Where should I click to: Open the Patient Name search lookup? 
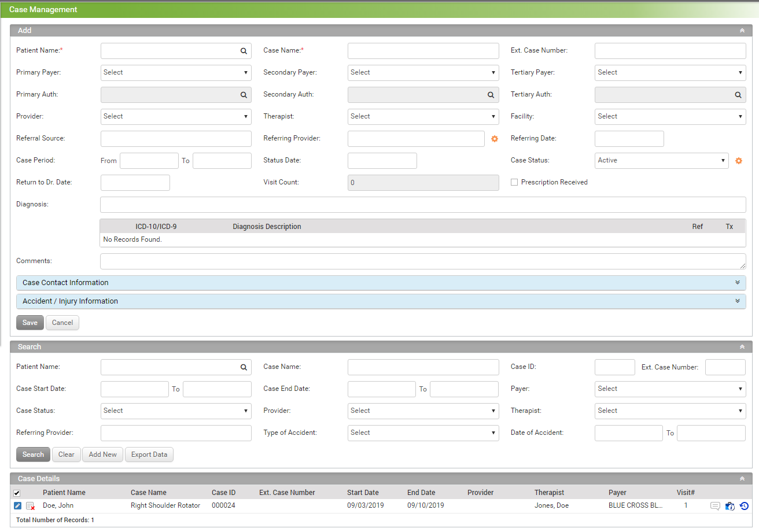(243, 50)
